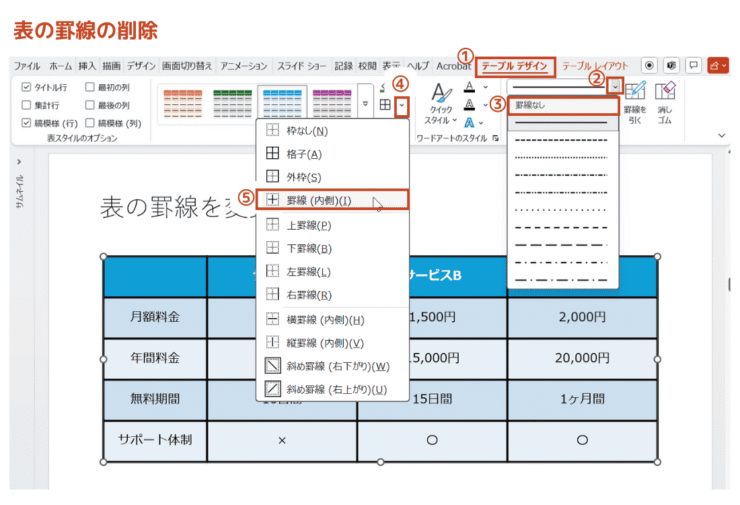Expand the サムネイル pane arrow
Image resolution: width=740 pixels, height=505 pixels.
pos(19,162)
